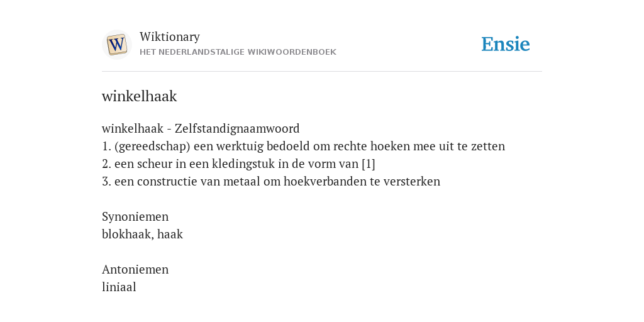Viewport: 644px width, 322px height.
Task: Click the [1] reference marker
Action: click(x=369, y=164)
